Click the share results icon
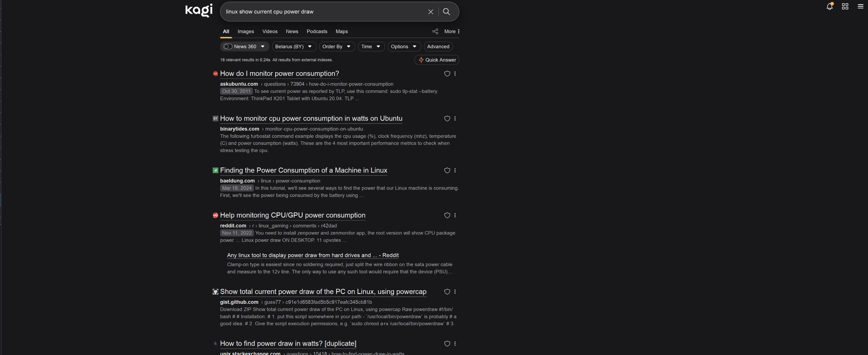The width and height of the screenshot is (868, 355). click(435, 31)
